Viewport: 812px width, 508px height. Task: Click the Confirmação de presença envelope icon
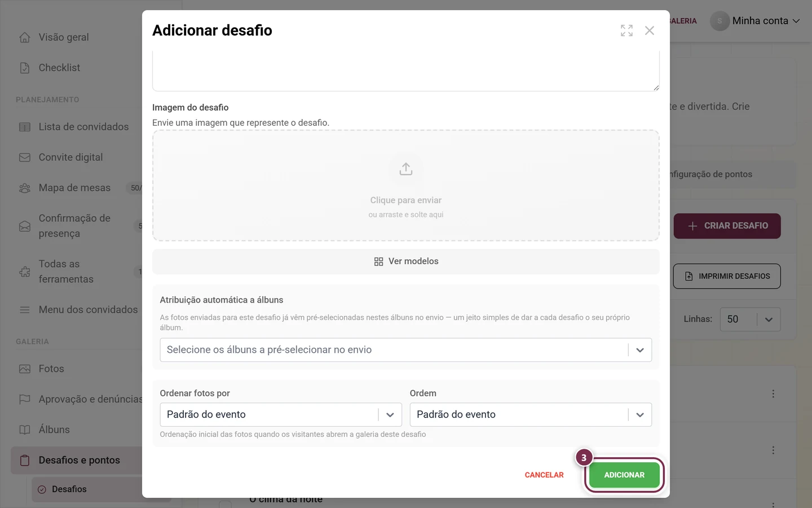pyautogui.click(x=25, y=226)
